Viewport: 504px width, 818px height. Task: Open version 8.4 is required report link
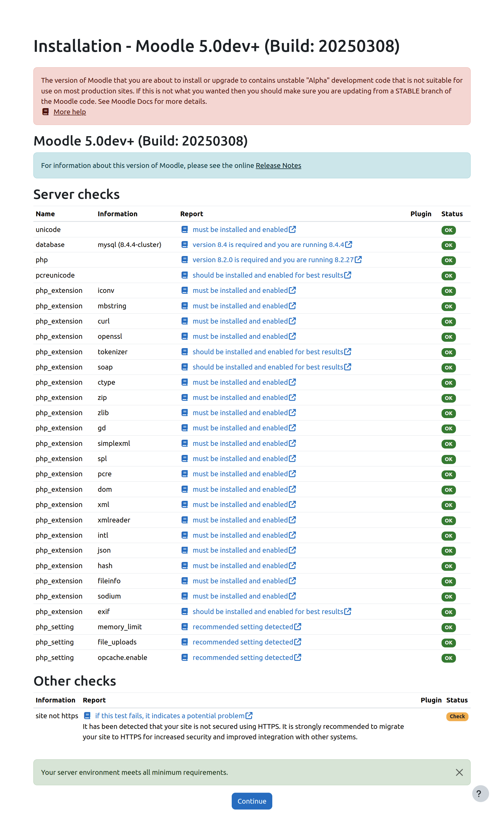[x=272, y=245]
